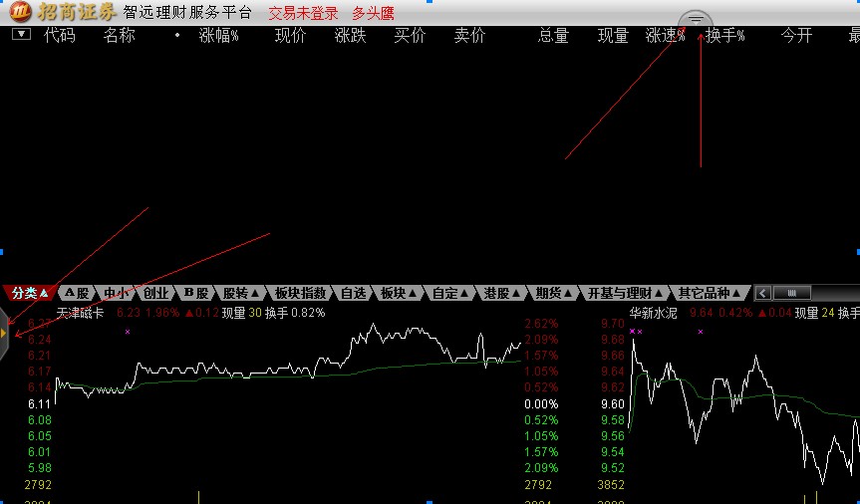This screenshot has width=860, height=504.
Task: Click the 天津磁卡 stock name
Action: coord(80,312)
